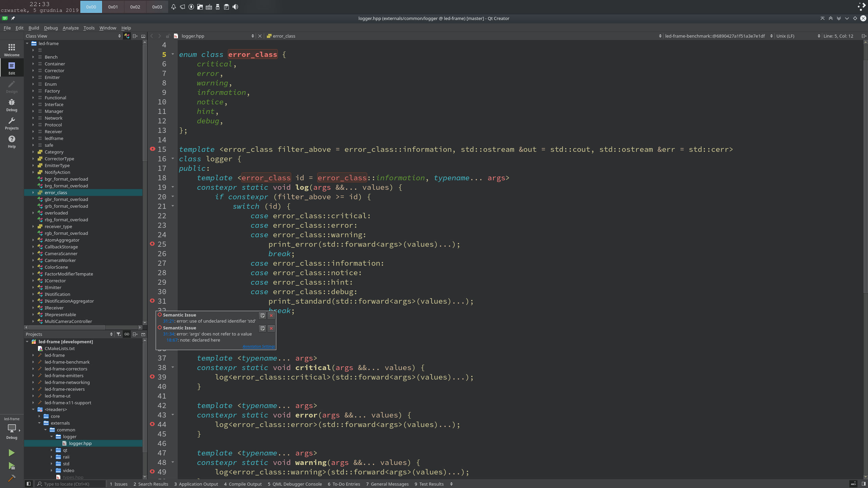Collapse the externals folder in Projects

coord(39,423)
